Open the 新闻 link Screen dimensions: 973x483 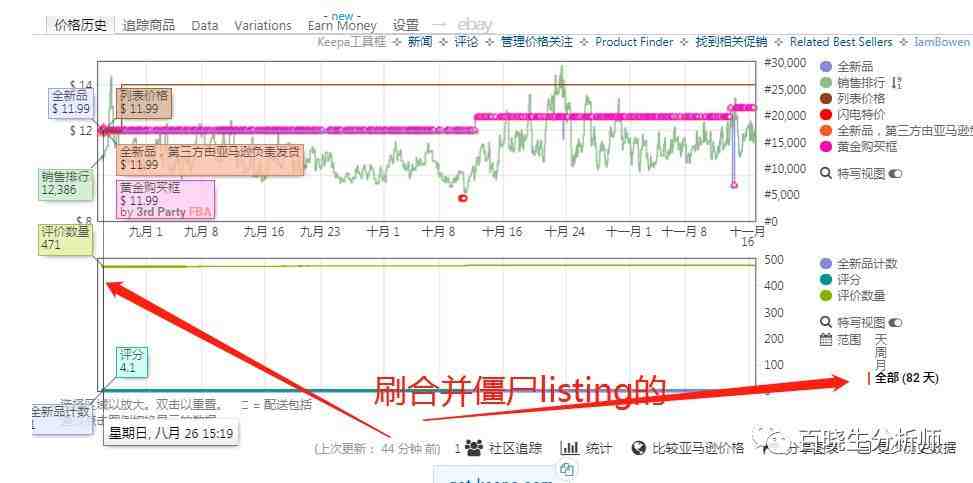[420, 42]
